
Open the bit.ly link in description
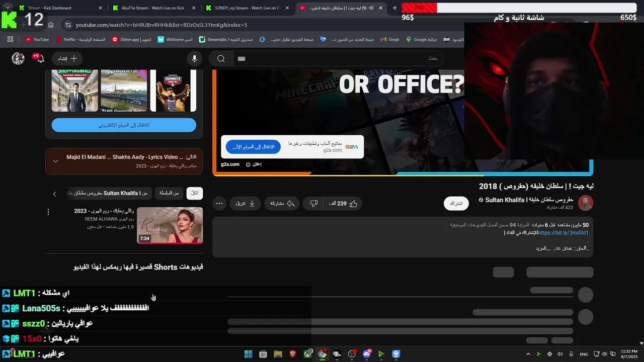pyautogui.click(x=563, y=233)
